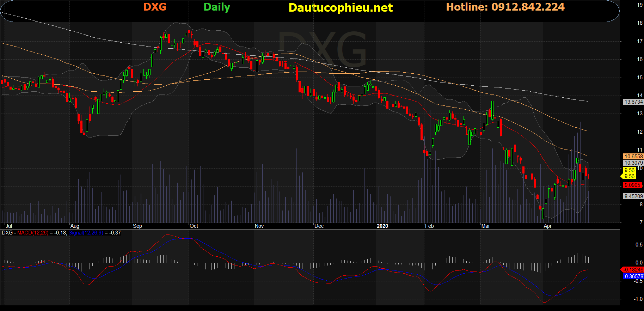This screenshot has width=644, height=311.
Task: Click the 17 price axis label
Action: click(640, 41)
